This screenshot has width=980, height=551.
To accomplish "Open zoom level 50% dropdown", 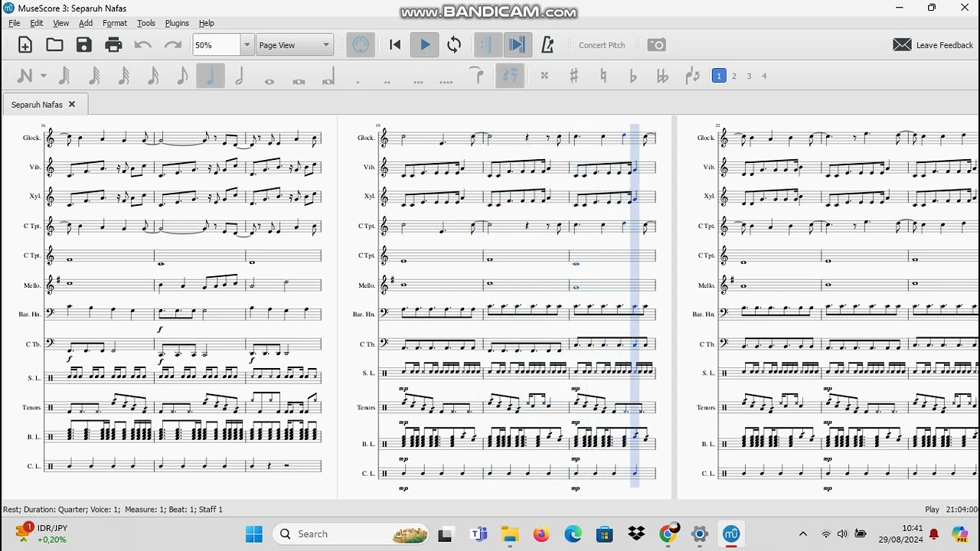I will coord(247,45).
